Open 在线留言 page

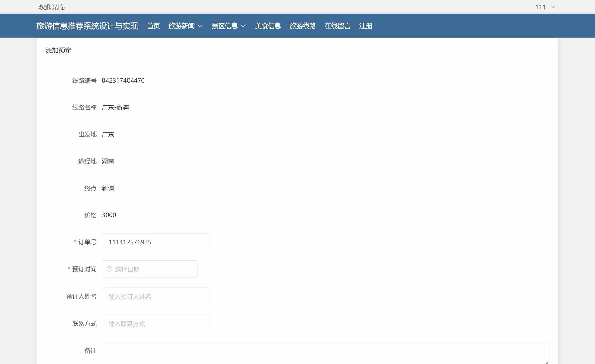[337, 26]
